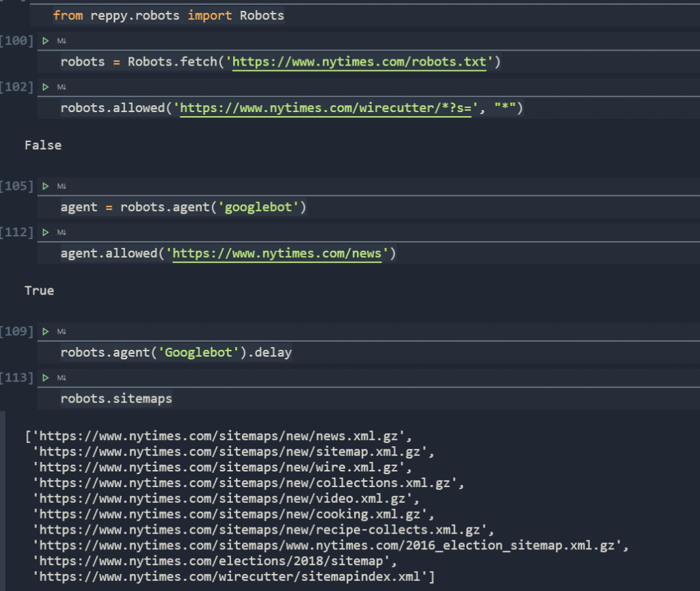Viewport: 700px width, 591px height.
Task: Click execution count [100]
Action: (17, 41)
